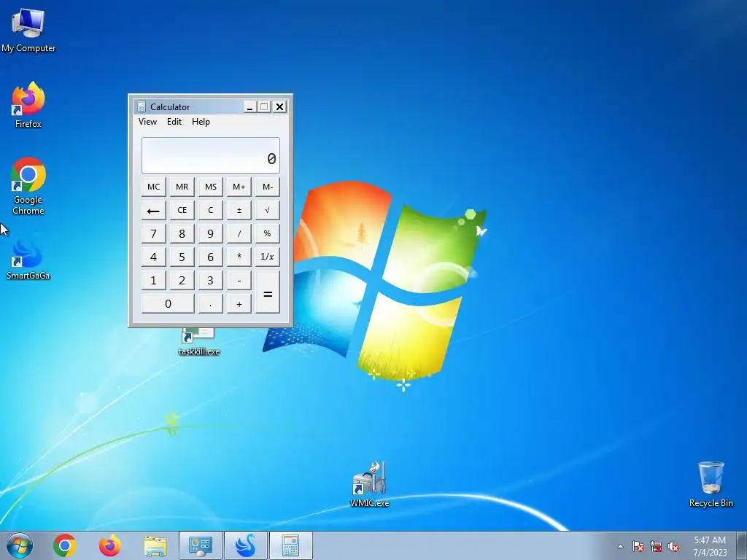Switch to SmartGaGa swan taskbar item
The width and height of the screenshot is (747, 560).
coord(246,545)
